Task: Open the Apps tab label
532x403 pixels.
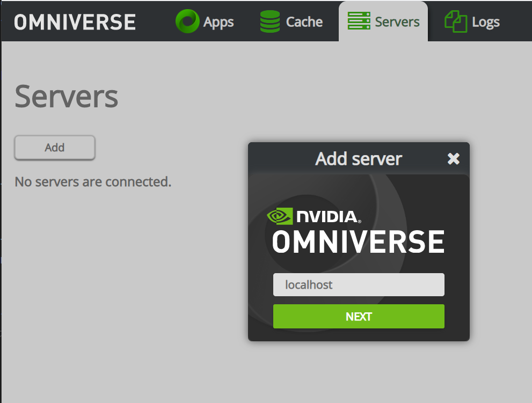Action: [x=218, y=23]
